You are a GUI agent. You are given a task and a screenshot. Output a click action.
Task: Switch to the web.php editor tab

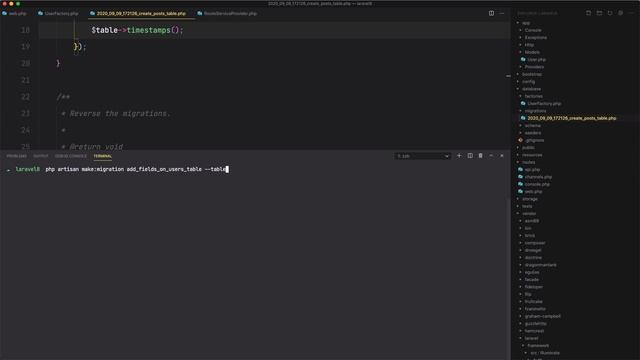[14, 13]
